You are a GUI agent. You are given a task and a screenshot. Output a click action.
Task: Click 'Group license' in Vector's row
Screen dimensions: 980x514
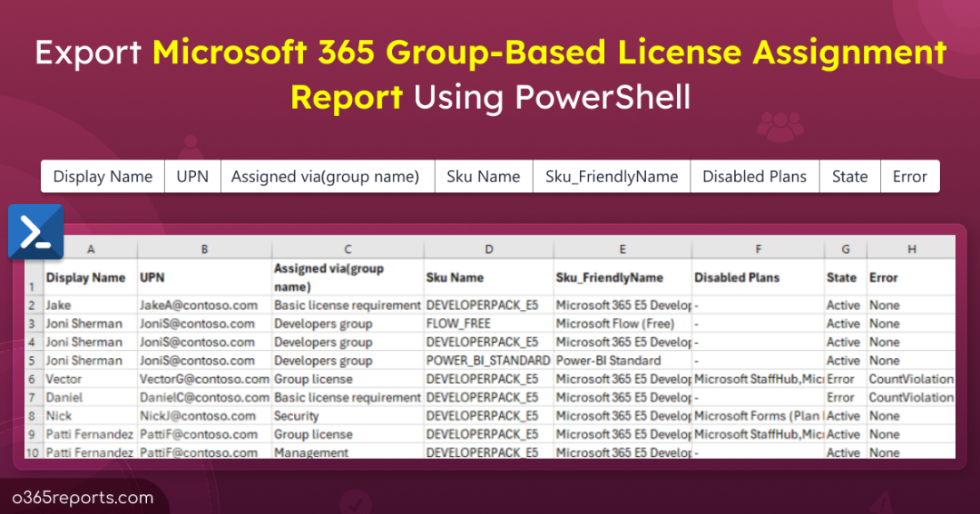tap(348, 379)
